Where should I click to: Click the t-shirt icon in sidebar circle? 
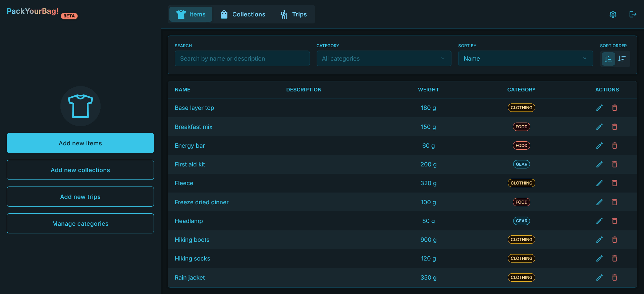pyautogui.click(x=80, y=106)
